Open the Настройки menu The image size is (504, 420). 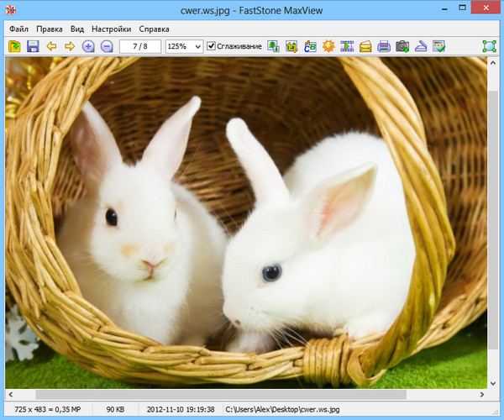(111, 28)
